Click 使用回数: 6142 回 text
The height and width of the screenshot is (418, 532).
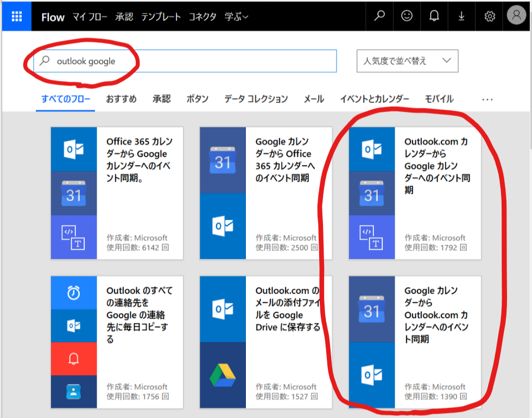coord(138,248)
